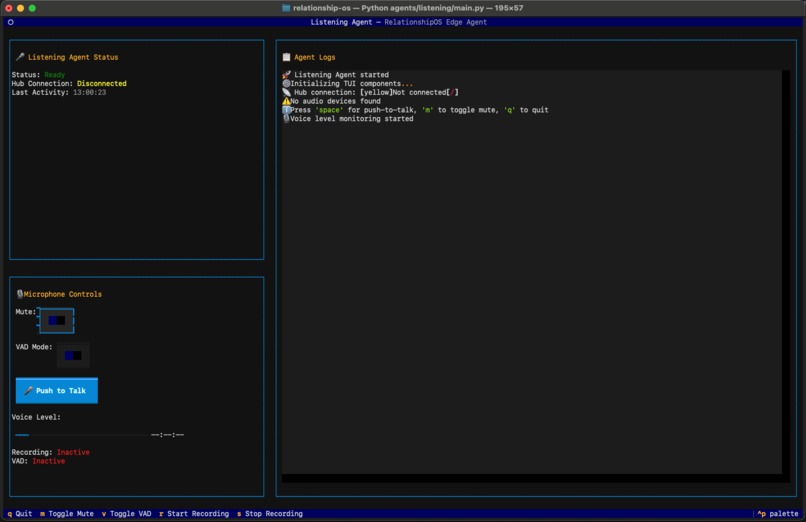
Task: Toggle the VAD Mode switch
Action: (72, 356)
